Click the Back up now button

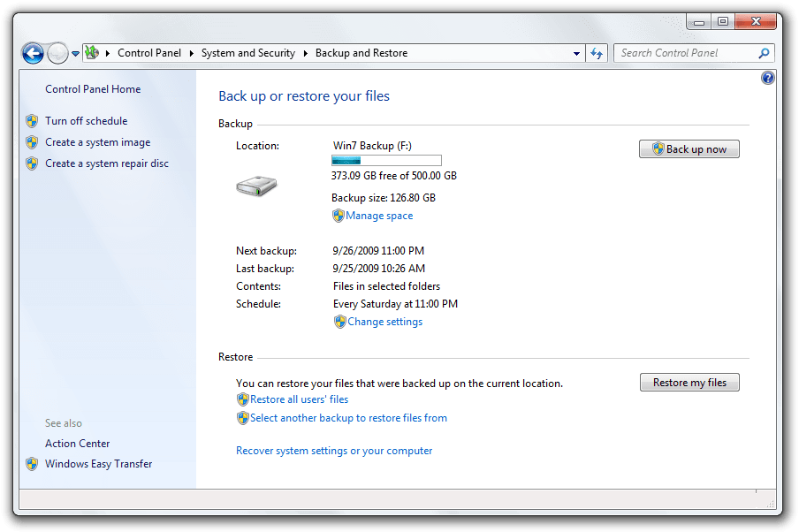(x=689, y=148)
